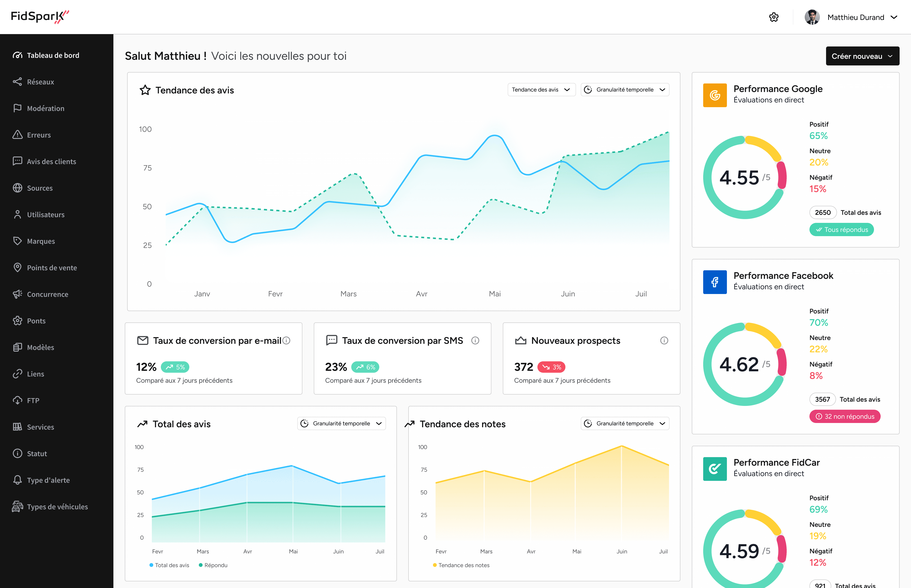Click info icon beside e-mail conversion rate

(x=287, y=340)
